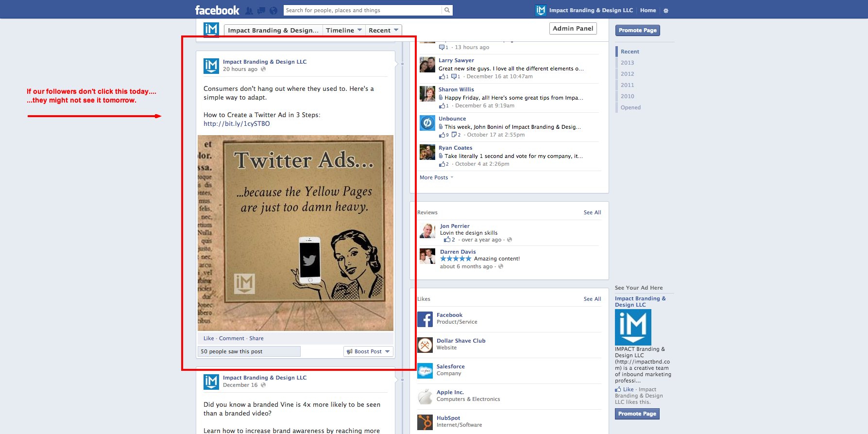Click the Salesforce cloud logo icon
Screen dimensions: 868x434
[x=425, y=371]
